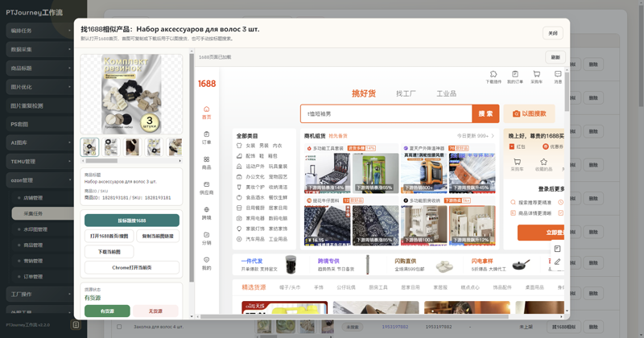Click the 下载插件 puzzle icon

[493, 74]
